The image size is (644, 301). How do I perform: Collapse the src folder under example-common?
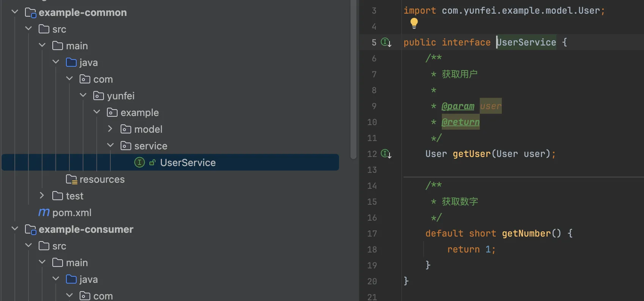28,28
